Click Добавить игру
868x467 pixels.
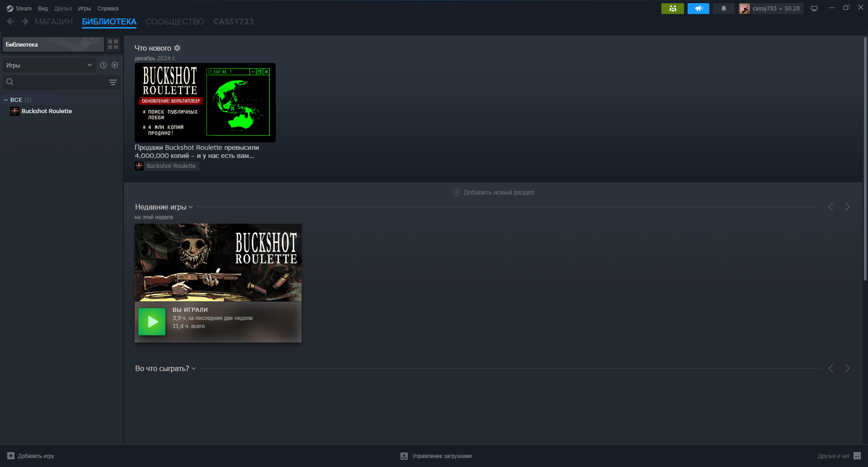click(31, 456)
